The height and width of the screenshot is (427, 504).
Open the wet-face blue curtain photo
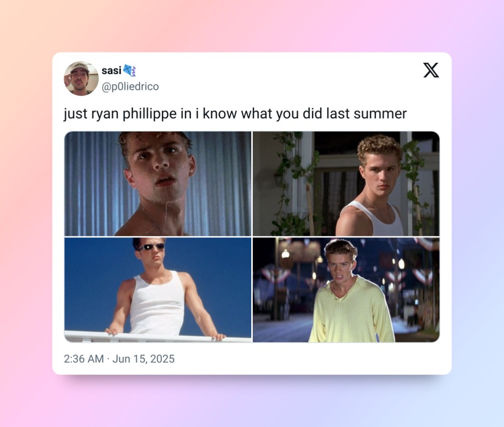pos(158,184)
